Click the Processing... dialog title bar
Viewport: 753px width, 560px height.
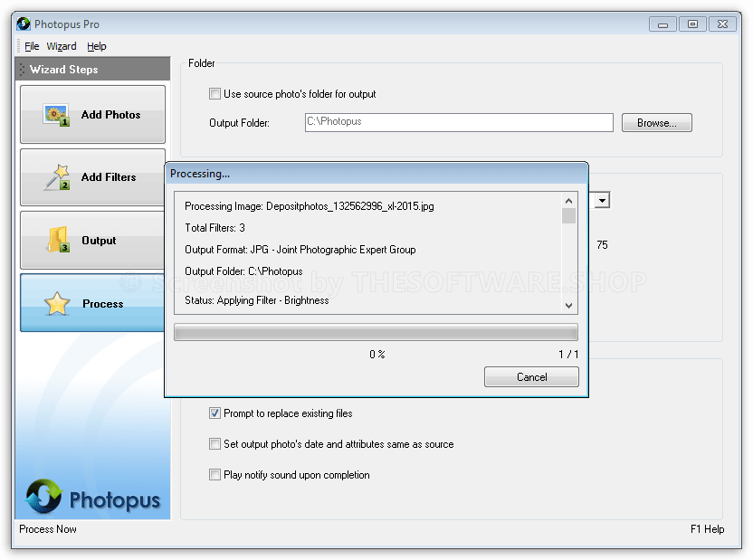376,173
